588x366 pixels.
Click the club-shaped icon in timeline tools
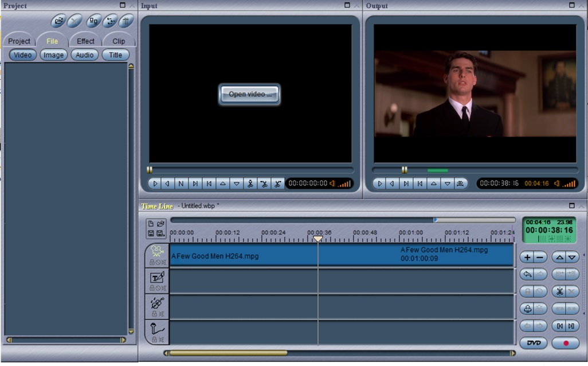point(527,309)
